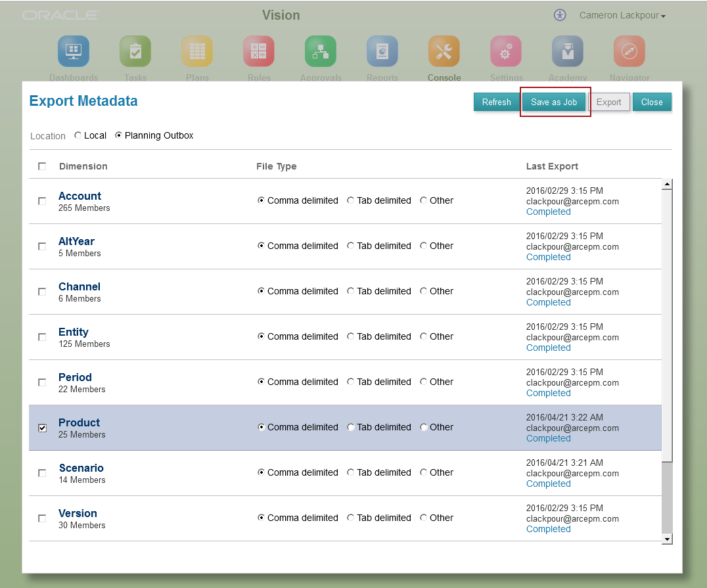The image size is (707, 588).
Task: Select Other file type for Entity
Action: (423, 336)
